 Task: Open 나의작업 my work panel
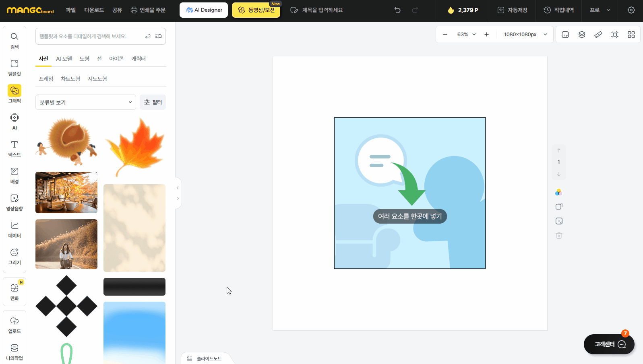point(14,352)
